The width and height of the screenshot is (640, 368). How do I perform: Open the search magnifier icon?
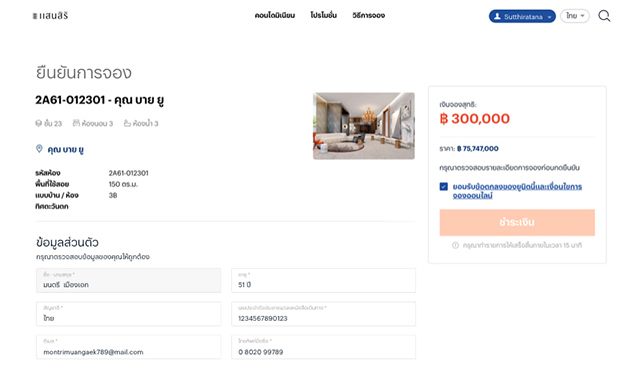click(604, 16)
